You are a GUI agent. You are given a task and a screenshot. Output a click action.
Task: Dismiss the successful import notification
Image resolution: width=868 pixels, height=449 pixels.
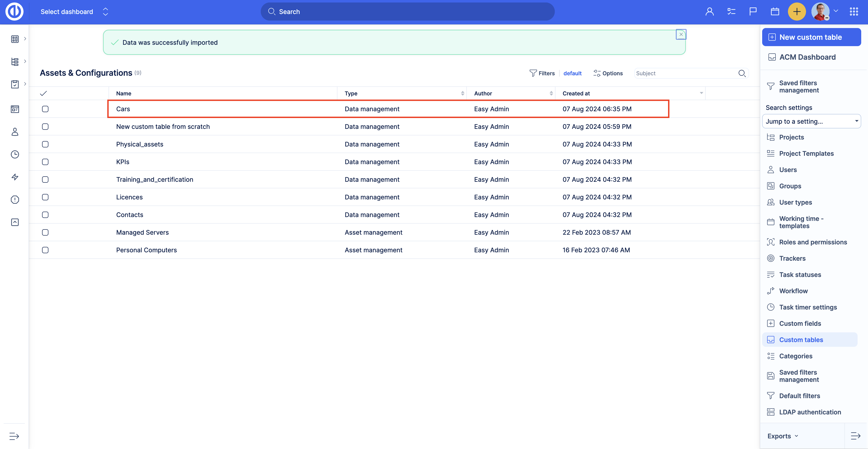pyautogui.click(x=681, y=34)
